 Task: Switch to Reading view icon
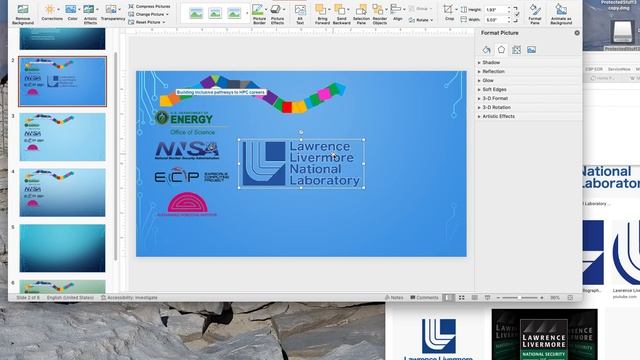click(x=475, y=298)
